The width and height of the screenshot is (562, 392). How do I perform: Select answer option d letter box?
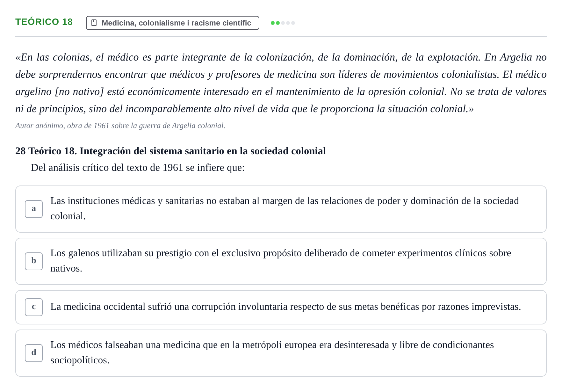34,353
